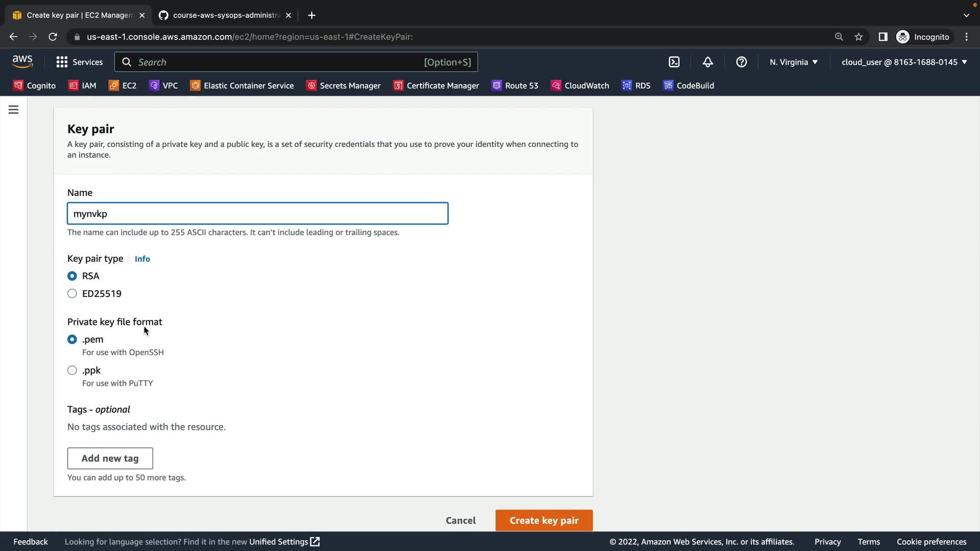
Task: Select the ED25519 key pair type
Action: [x=72, y=293]
